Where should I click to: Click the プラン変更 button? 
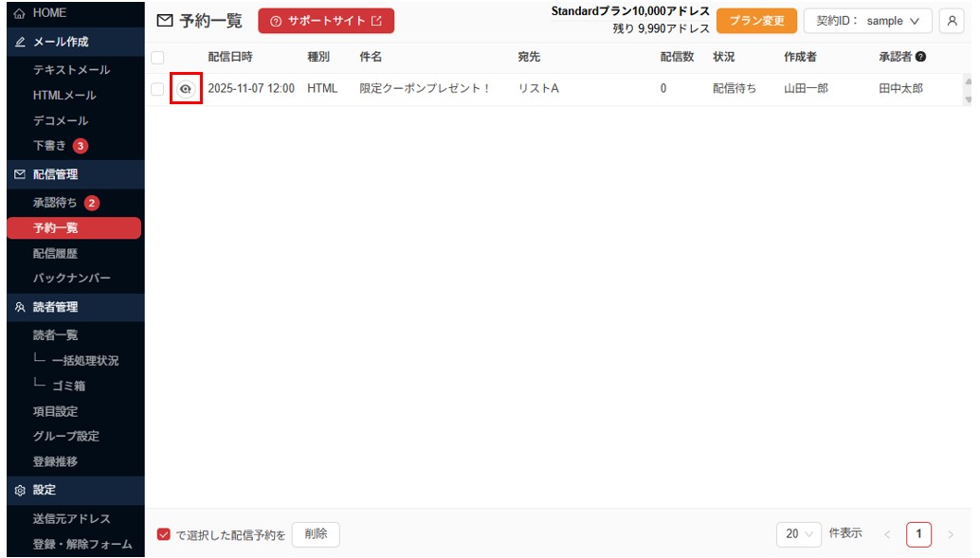point(756,21)
